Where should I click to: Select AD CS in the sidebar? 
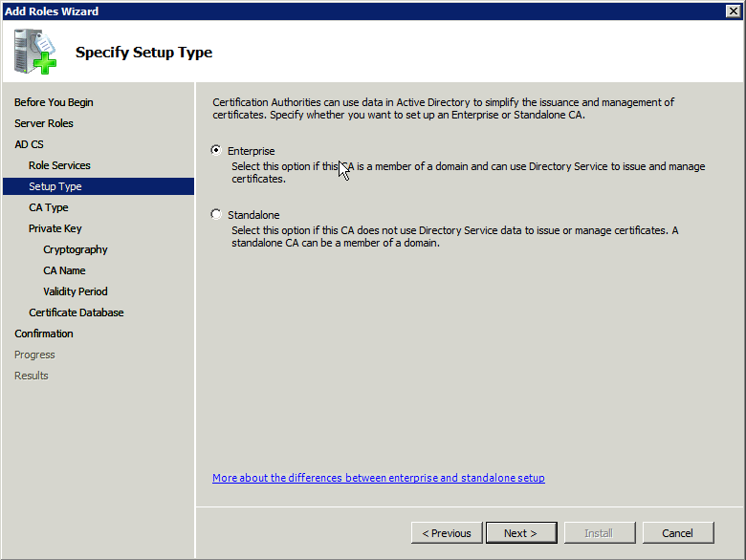pos(29,144)
